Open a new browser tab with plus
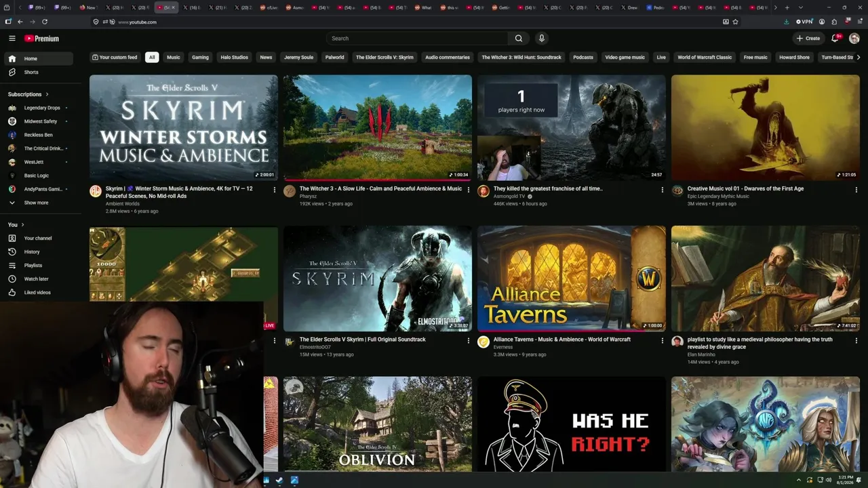This screenshot has height=488, width=868. [787, 7]
